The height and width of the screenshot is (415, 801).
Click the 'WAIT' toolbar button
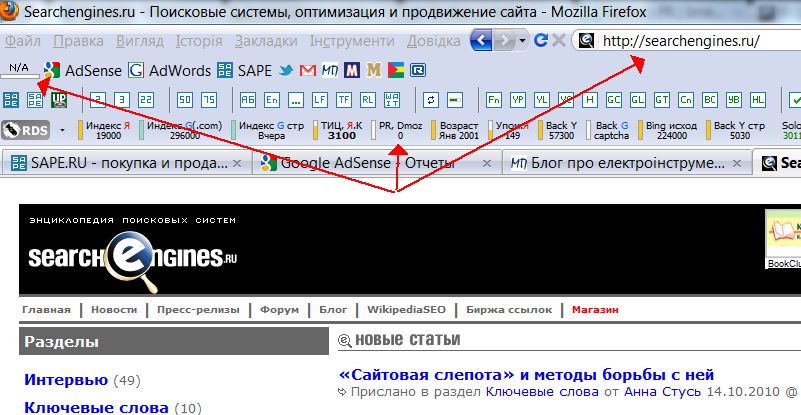pos(392,100)
